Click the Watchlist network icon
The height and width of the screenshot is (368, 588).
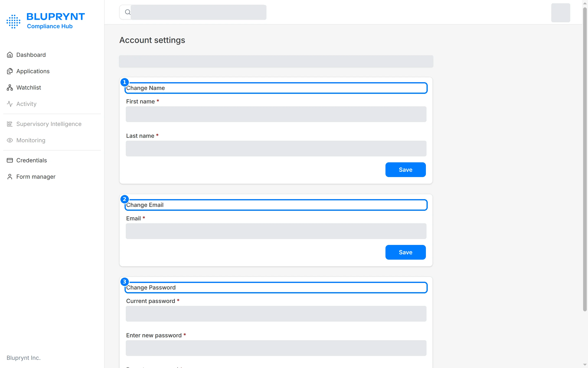(10, 87)
